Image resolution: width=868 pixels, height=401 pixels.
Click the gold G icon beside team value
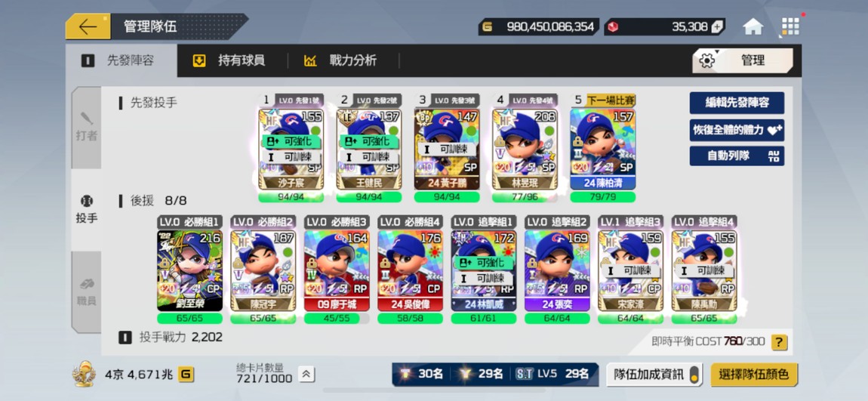[x=186, y=375]
